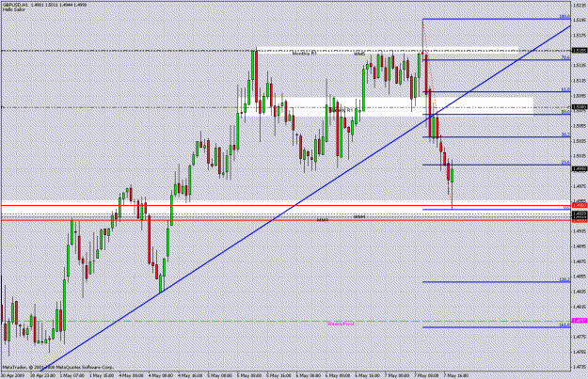Select the Fibonacci 61.8 level label
Image resolution: width=588 pixels, height=379 pixels.
[565, 90]
